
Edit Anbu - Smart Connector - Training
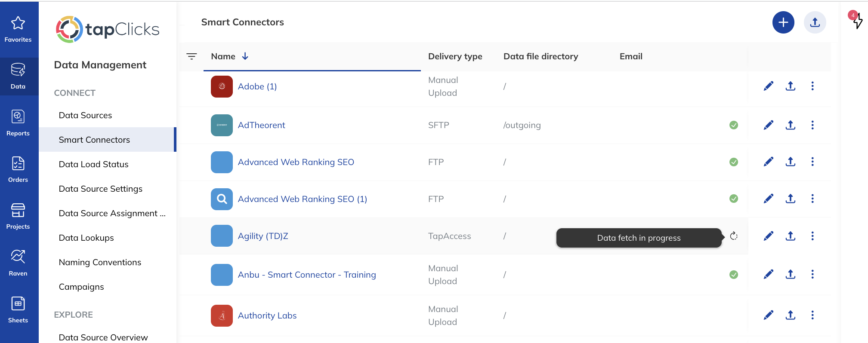pos(769,274)
